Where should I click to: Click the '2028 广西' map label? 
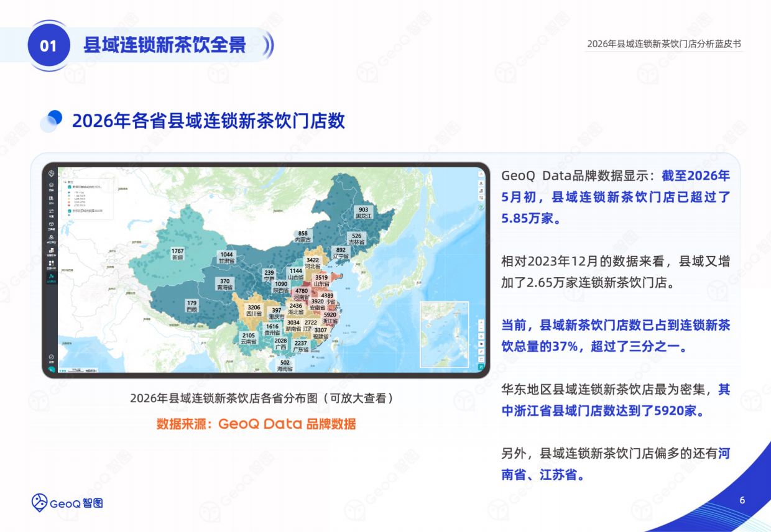pos(281,344)
